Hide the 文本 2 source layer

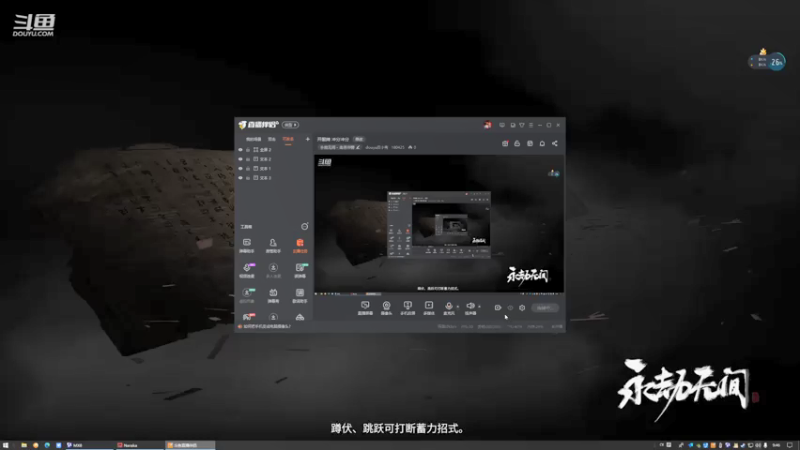pos(240,159)
